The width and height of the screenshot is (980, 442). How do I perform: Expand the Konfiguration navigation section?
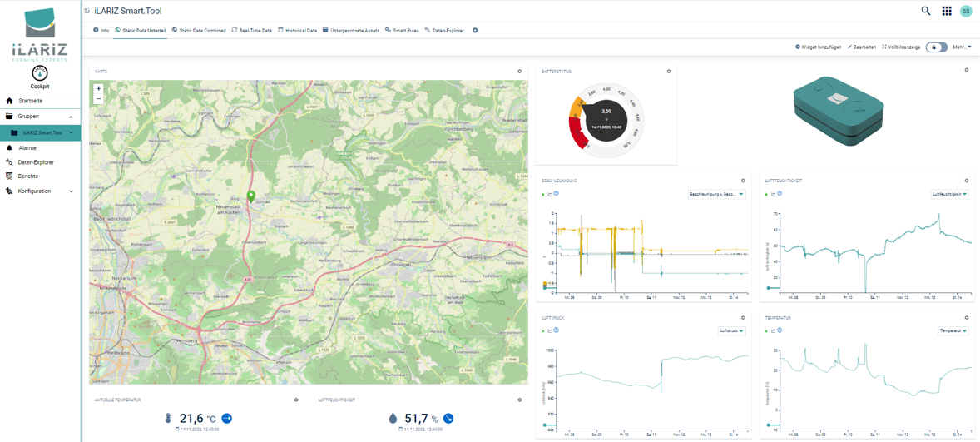70,191
